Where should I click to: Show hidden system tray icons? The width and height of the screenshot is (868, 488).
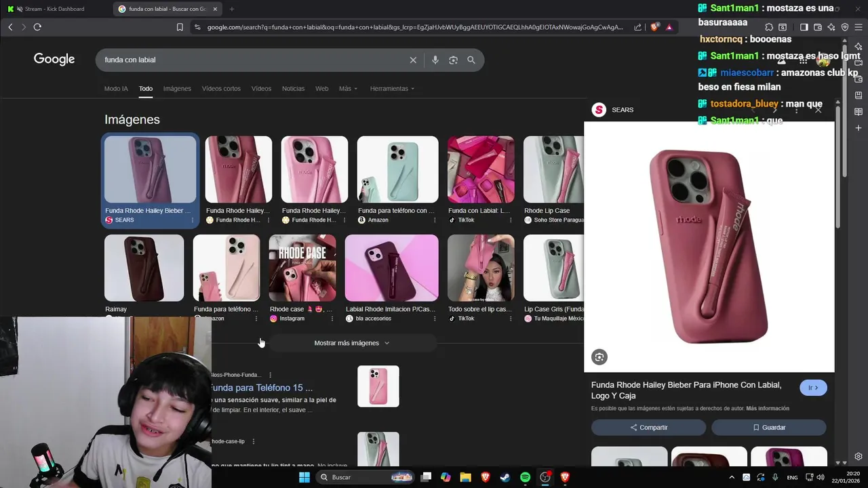pyautogui.click(x=732, y=477)
